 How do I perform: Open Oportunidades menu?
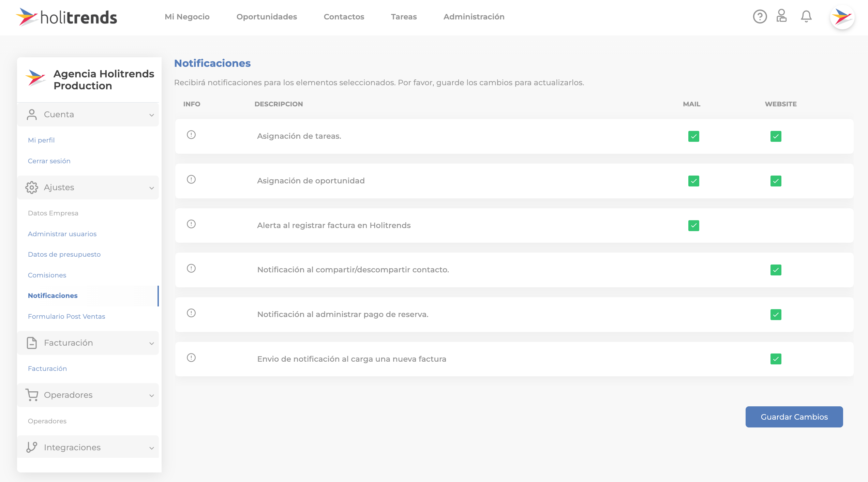click(267, 17)
